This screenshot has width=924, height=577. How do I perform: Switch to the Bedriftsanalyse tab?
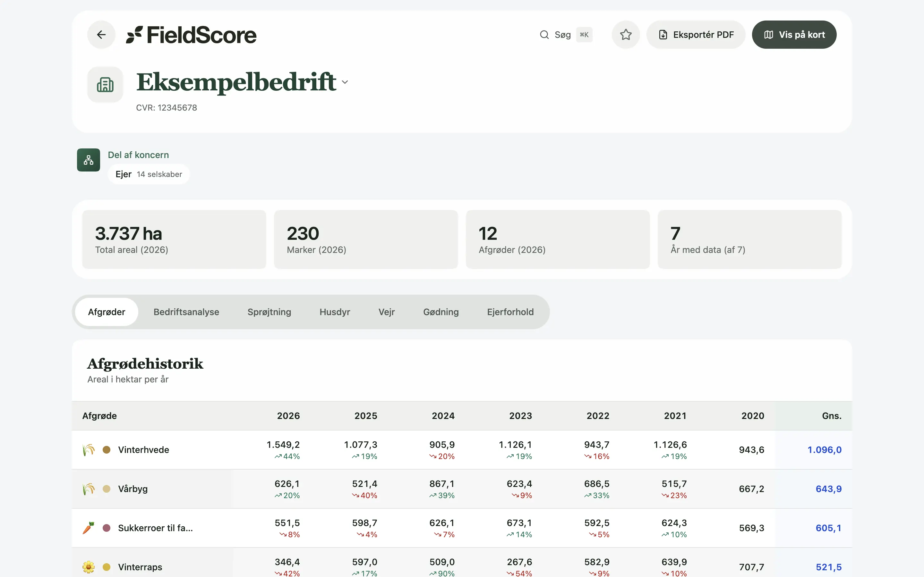coord(186,312)
